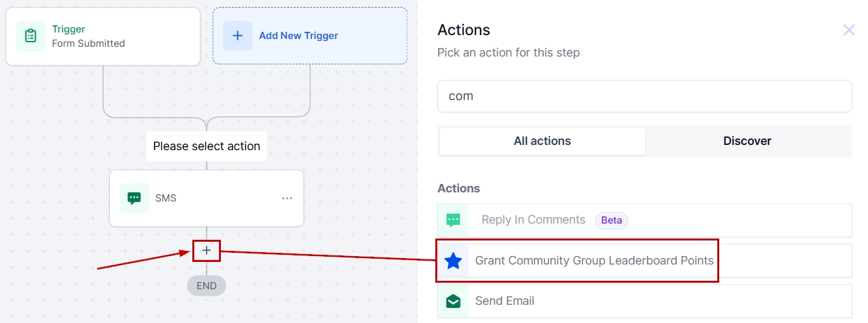
Task: Switch to the Discover tab
Action: click(x=747, y=141)
